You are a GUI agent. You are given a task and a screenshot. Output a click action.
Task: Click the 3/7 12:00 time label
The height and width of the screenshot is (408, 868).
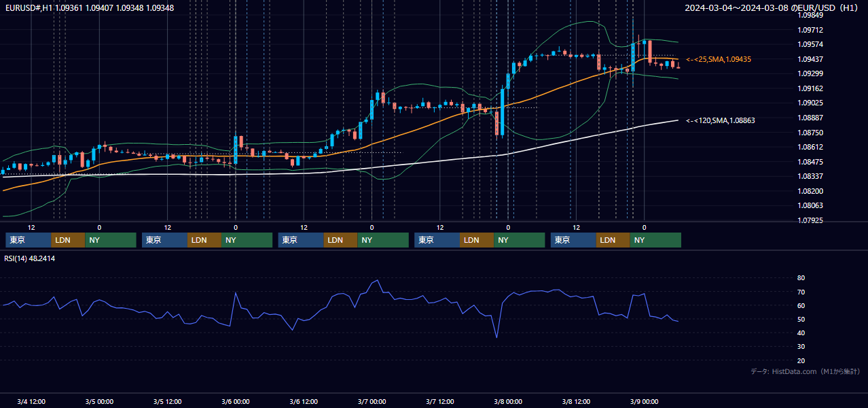440,402
